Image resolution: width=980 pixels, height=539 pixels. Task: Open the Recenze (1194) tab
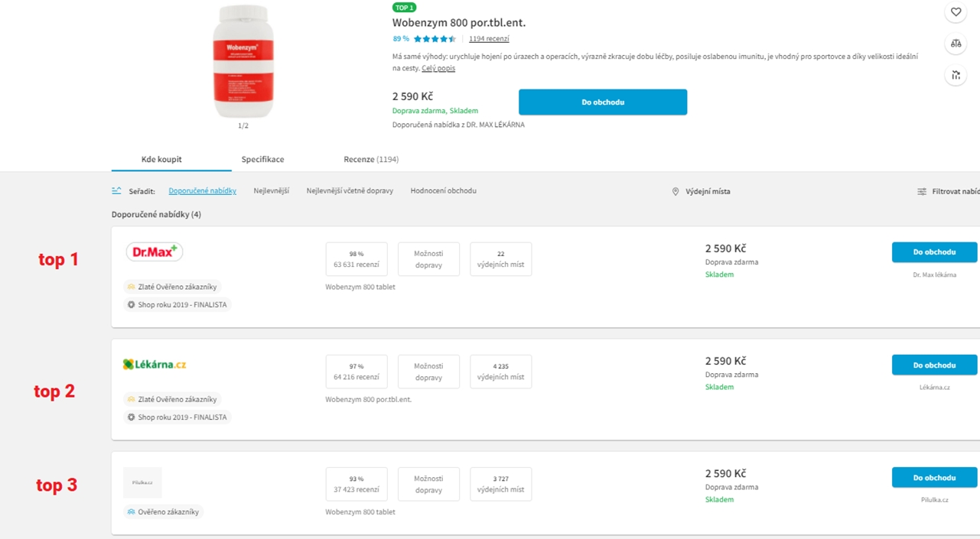(371, 160)
